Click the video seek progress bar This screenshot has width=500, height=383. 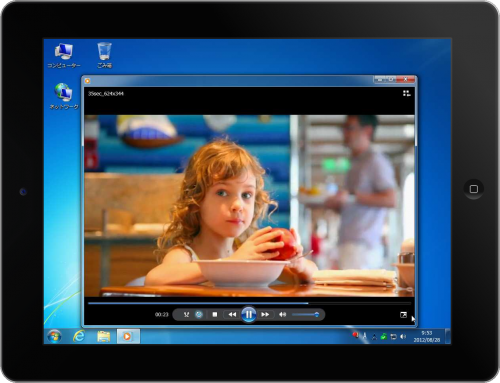(x=249, y=303)
